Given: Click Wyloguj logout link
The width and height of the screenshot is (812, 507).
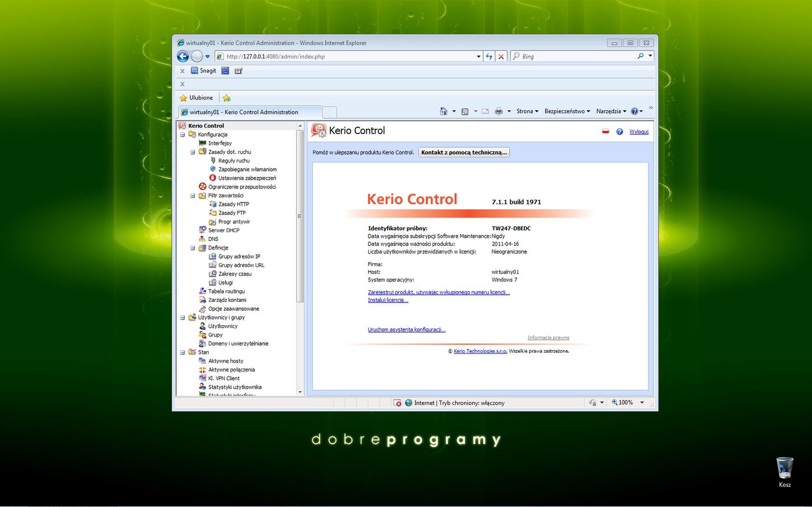Looking at the screenshot, I should 639,132.
